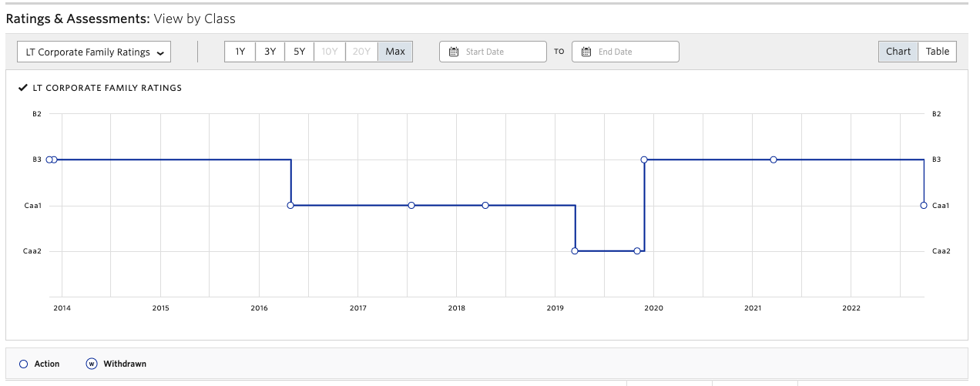The image size is (980, 386).
Task: Switch to the Table view tab
Action: 938,52
